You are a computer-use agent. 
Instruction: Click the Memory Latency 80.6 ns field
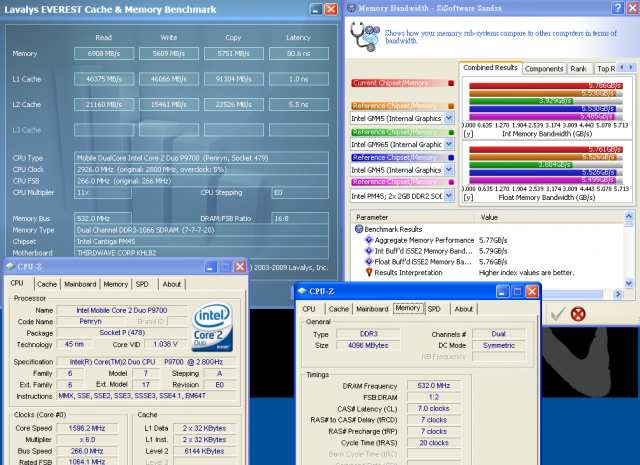click(299, 53)
